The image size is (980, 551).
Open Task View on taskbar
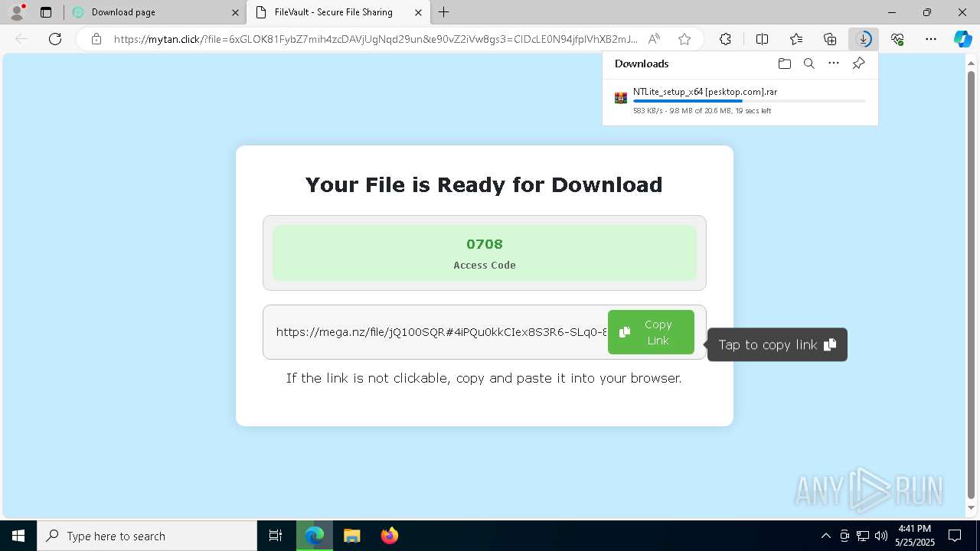coord(276,536)
